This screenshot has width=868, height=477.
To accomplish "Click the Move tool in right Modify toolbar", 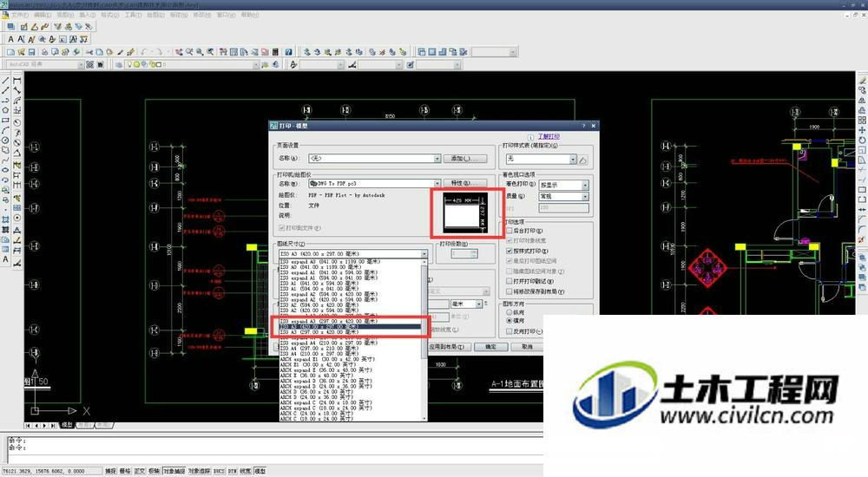I will 862,131.
